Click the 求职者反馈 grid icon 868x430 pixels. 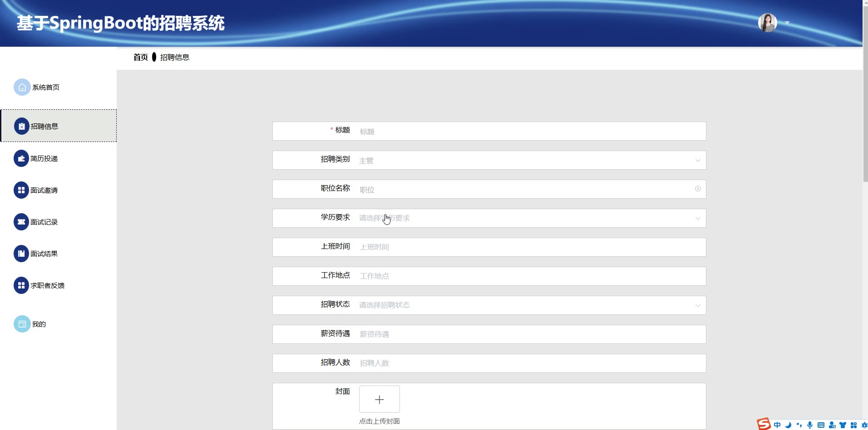(x=21, y=285)
